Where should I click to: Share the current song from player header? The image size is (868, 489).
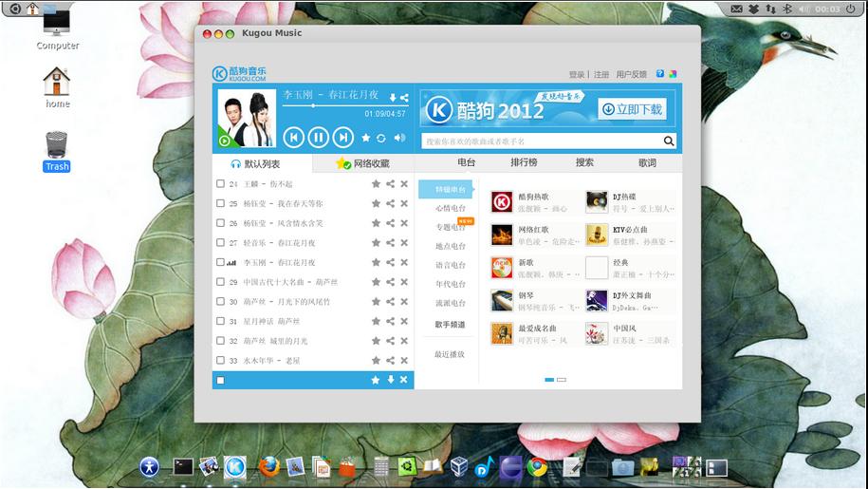(404, 98)
